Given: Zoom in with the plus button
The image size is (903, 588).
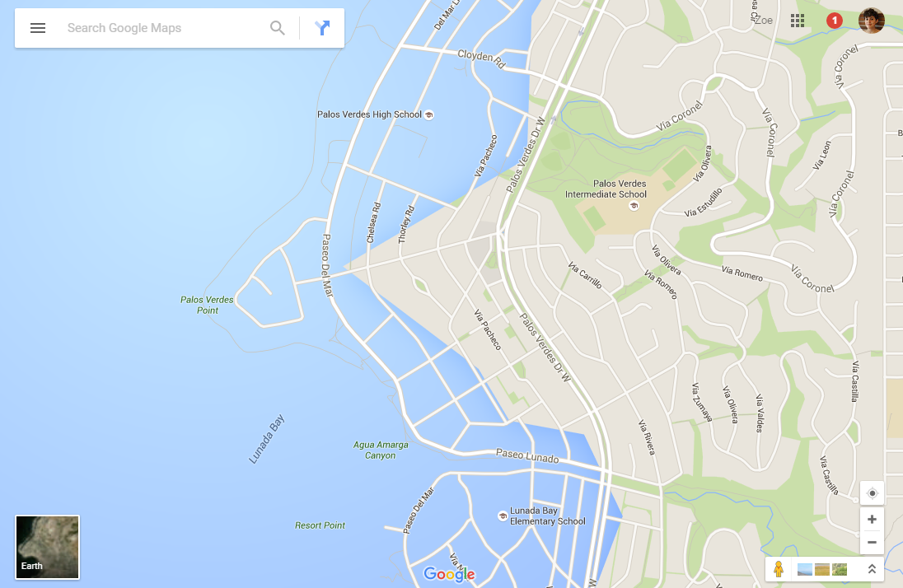Looking at the screenshot, I should pos(872,520).
